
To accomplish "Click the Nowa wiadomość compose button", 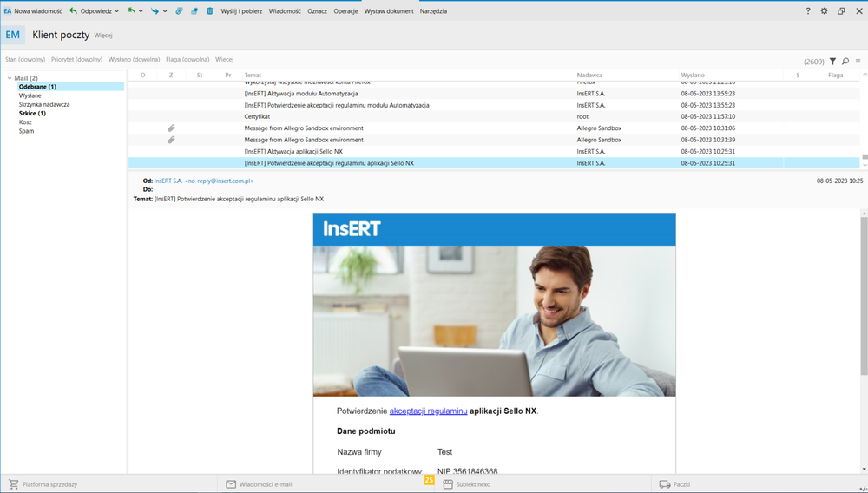I will pyautogui.click(x=33, y=11).
